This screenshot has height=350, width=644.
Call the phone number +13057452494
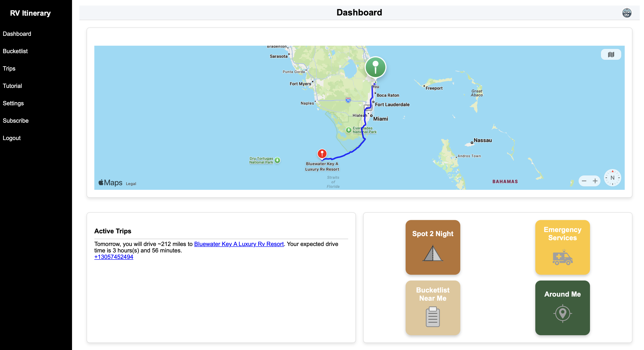114,257
